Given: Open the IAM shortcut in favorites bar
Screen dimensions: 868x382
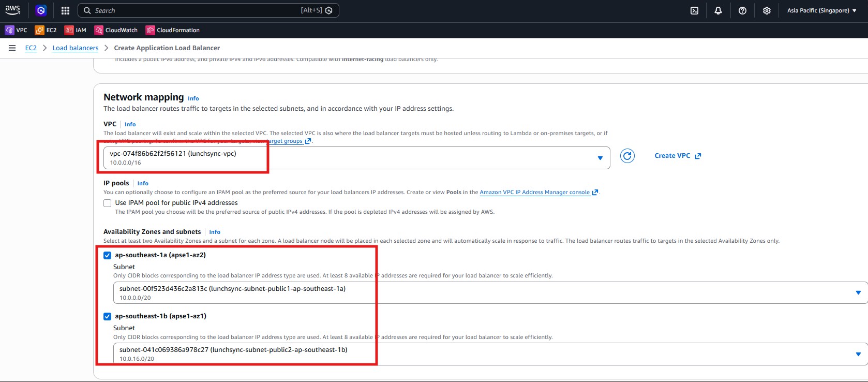Looking at the screenshot, I should click(x=76, y=30).
